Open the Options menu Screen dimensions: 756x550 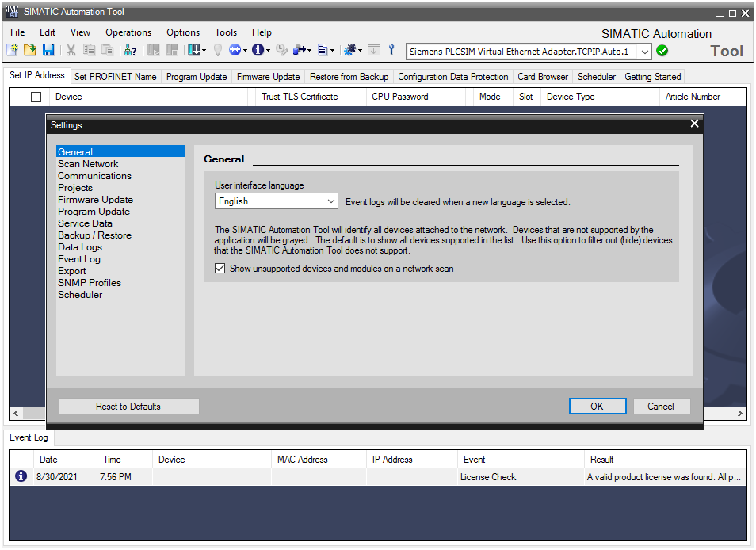pos(183,32)
